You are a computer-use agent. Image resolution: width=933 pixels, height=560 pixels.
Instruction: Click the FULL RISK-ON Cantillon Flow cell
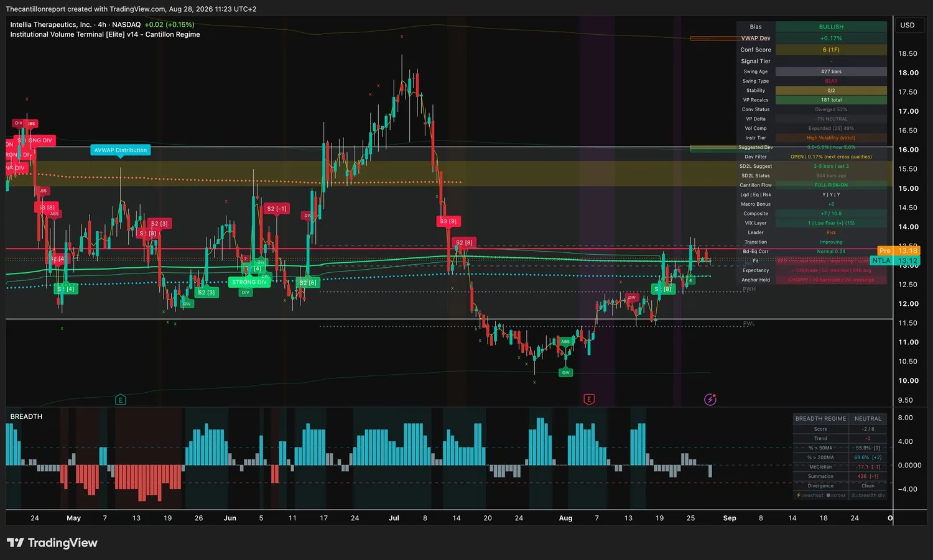point(831,185)
